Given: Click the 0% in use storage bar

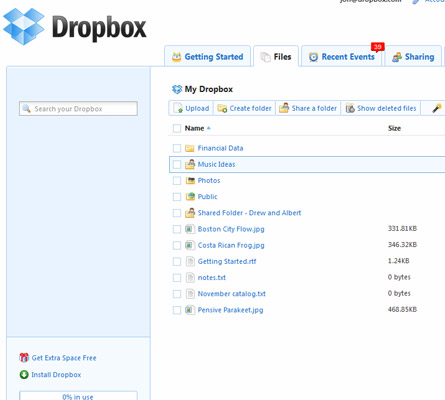Looking at the screenshot, I should 78,395.
